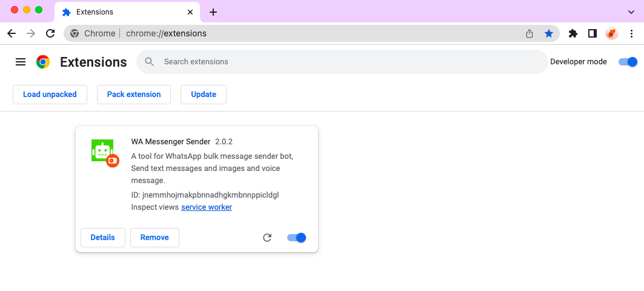Click the WA Messenger Sender name text
644x291 pixels.
click(x=171, y=142)
